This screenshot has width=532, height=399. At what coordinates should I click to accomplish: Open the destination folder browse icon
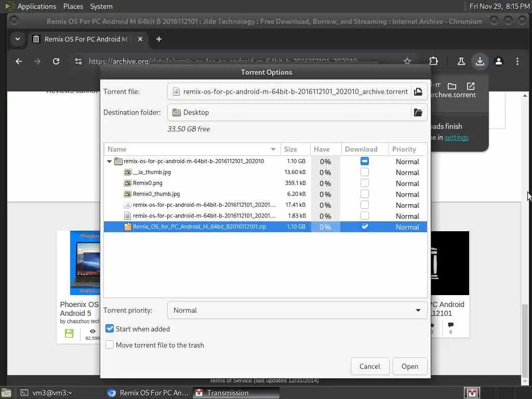click(x=418, y=112)
